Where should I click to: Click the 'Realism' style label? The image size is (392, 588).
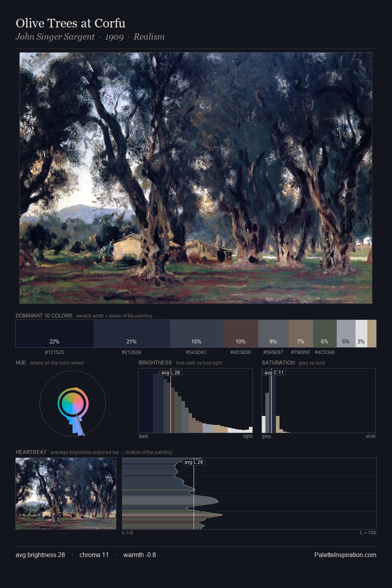tap(149, 37)
